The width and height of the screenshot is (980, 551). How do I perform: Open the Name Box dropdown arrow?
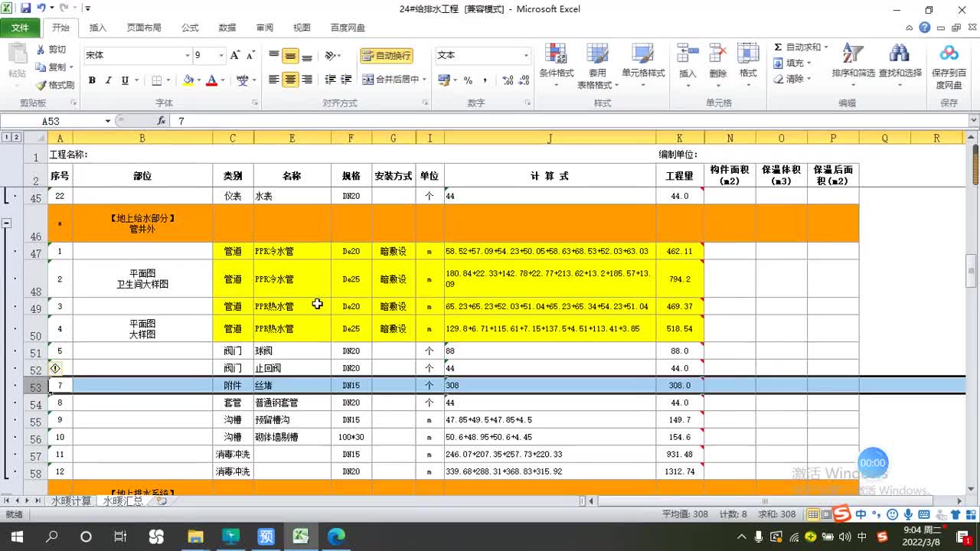tap(108, 121)
